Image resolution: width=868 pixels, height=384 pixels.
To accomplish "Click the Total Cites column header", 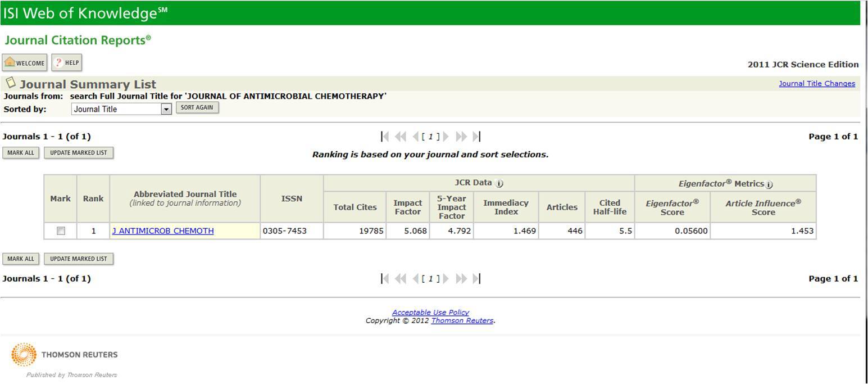I will click(x=355, y=207).
